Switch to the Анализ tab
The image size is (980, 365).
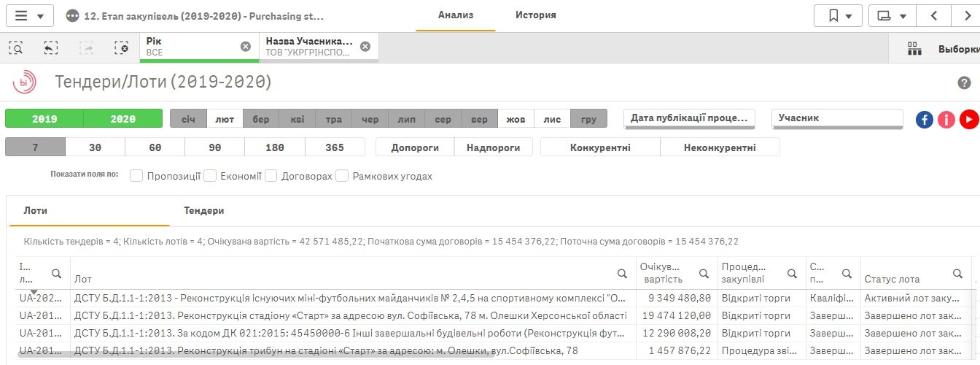(x=456, y=15)
